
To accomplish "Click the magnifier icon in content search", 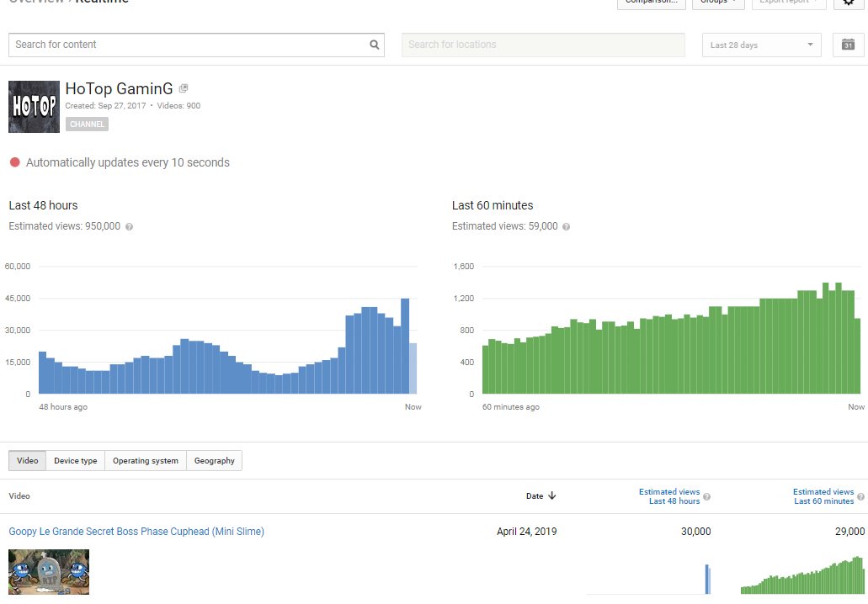I will coord(374,45).
